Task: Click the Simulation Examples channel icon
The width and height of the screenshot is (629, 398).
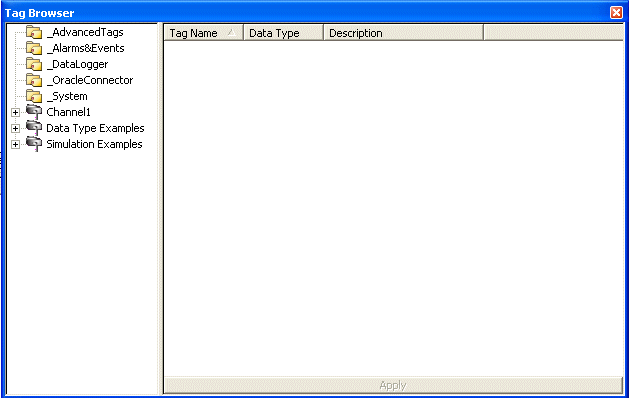Action: pos(34,144)
